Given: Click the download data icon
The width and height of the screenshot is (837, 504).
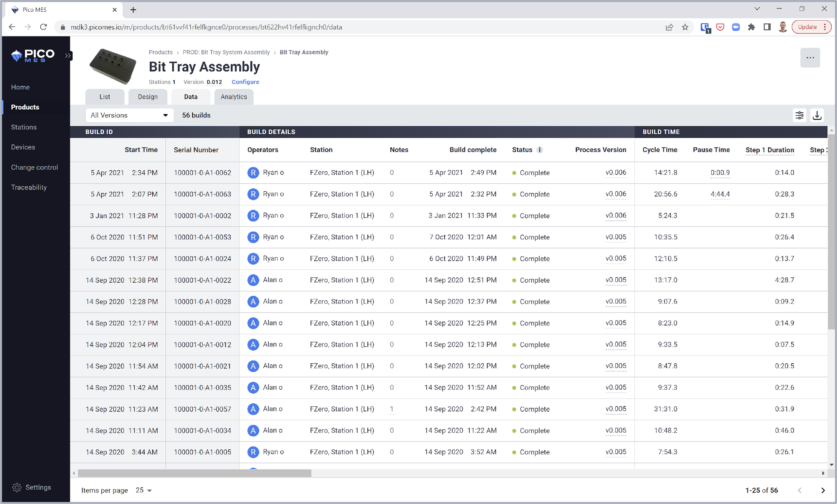Looking at the screenshot, I should 817,115.
